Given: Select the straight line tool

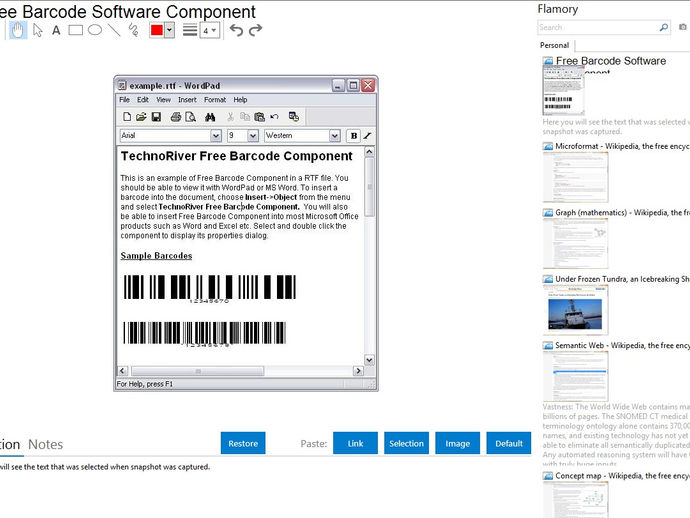Looking at the screenshot, I should tap(114, 30).
